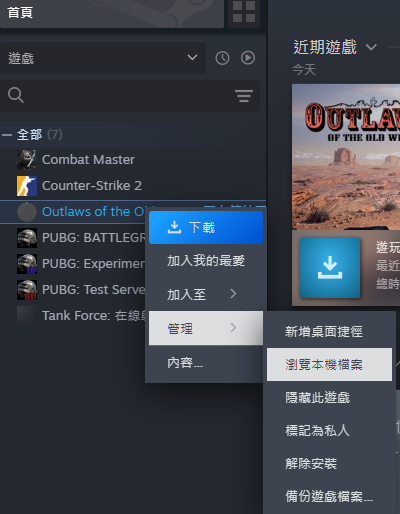This screenshot has height=514, width=400.
Task: Click the recent activity clock icon
Action: click(x=222, y=58)
